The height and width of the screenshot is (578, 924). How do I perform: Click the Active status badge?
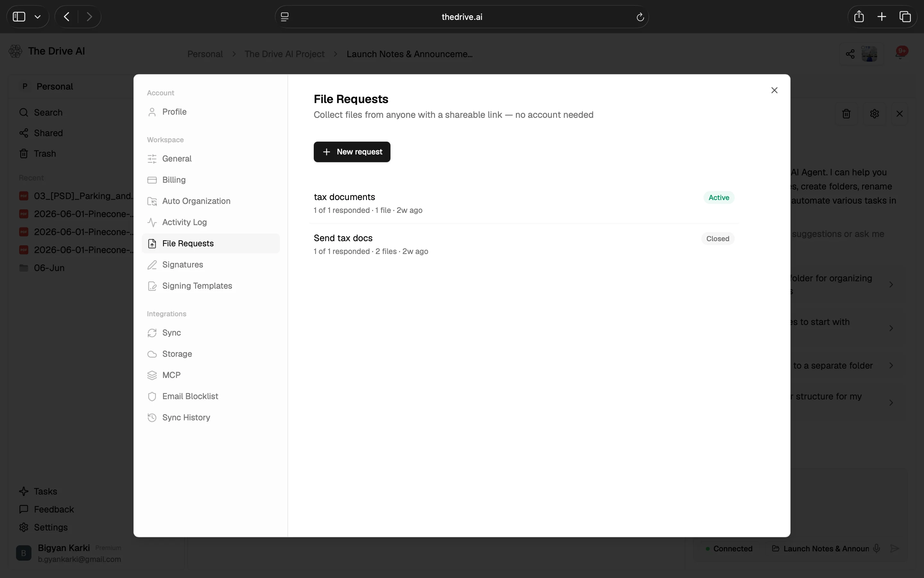719,197
